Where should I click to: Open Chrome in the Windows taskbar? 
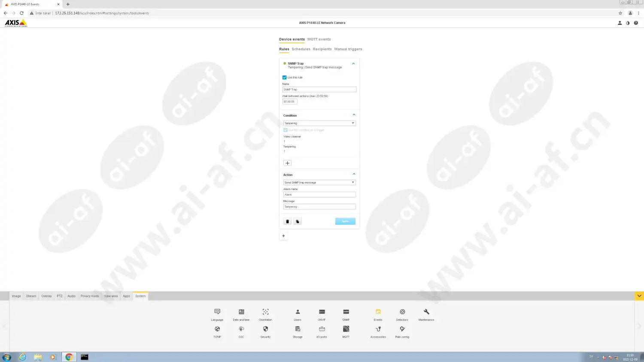pos(69,357)
